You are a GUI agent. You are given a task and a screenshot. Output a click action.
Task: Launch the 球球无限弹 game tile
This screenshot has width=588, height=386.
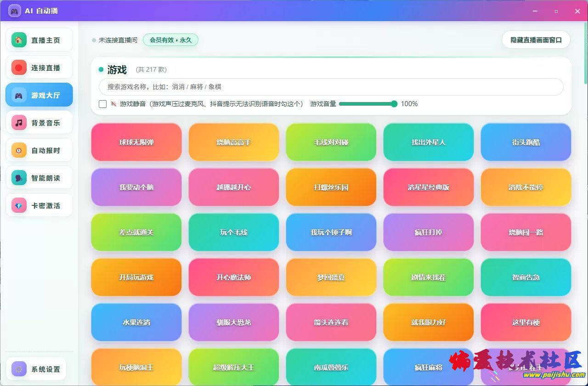point(136,142)
